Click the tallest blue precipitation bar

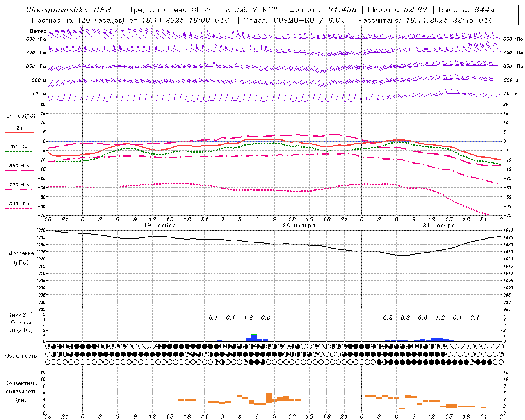(x=254, y=338)
